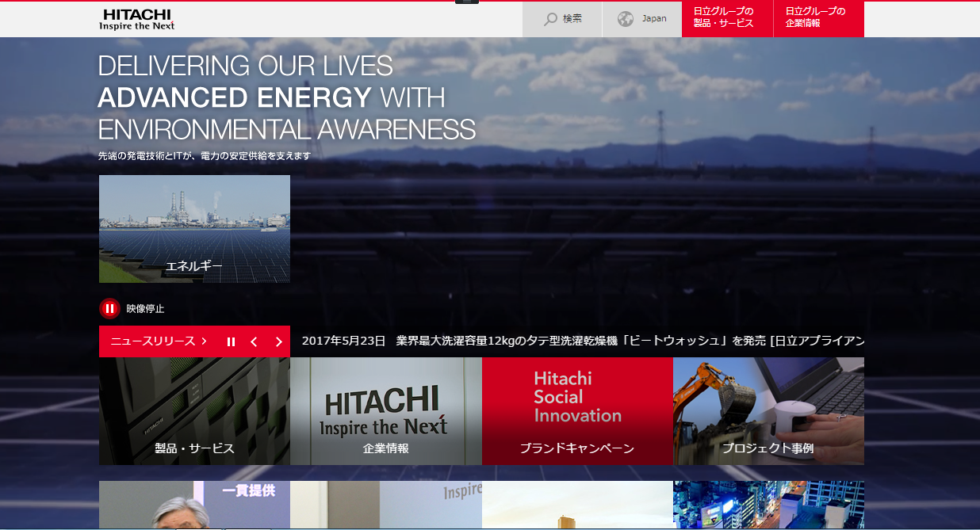Open the プロジェクト事例 tile
The image size is (980, 530).
click(x=768, y=411)
